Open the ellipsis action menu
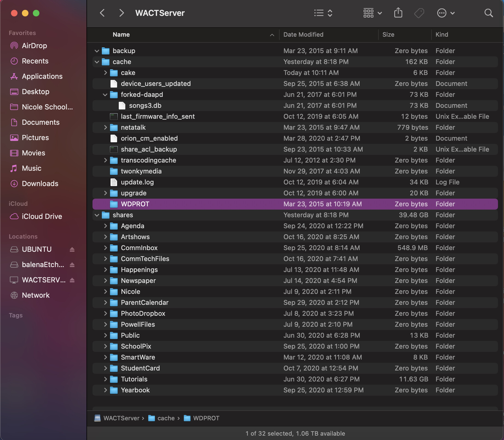Image resolution: width=504 pixels, height=440 pixels. (x=446, y=13)
